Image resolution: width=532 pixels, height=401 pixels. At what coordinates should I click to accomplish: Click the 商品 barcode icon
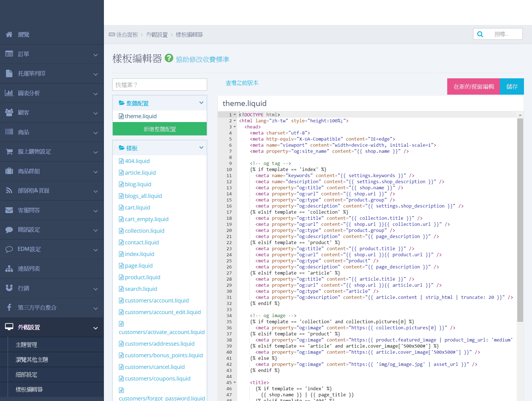(x=9, y=132)
